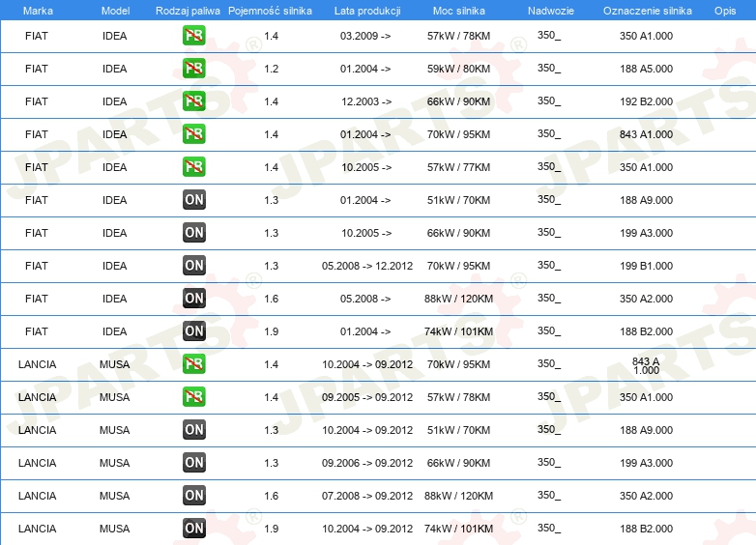Click the ON icon for FIAT IDEA 199 B1.000
Image resolution: width=756 pixels, height=545 pixels.
(194, 266)
